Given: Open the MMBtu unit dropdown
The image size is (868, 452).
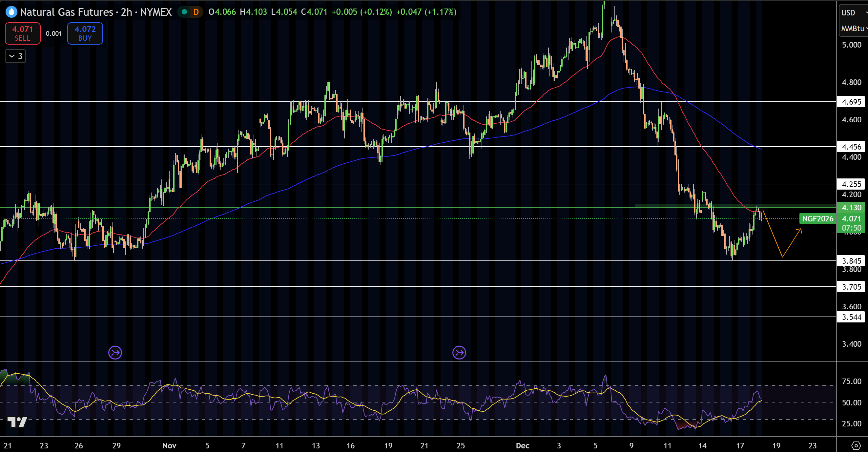Looking at the screenshot, I should click(853, 29).
